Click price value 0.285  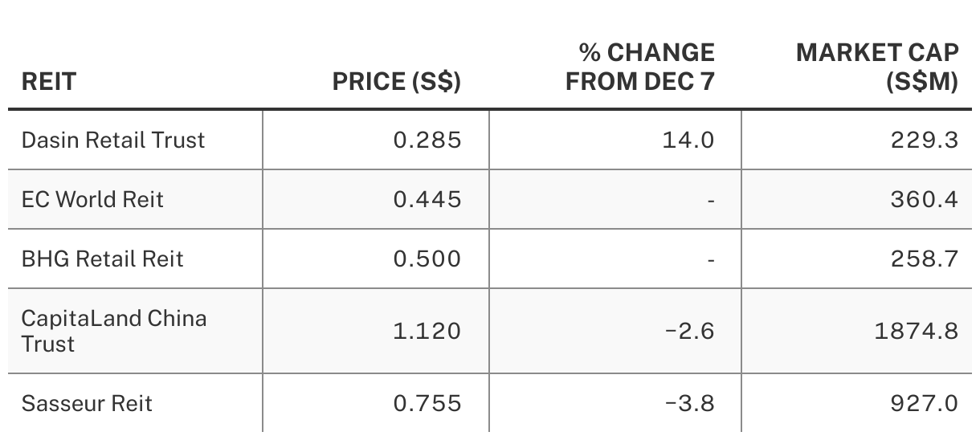click(x=427, y=140)
